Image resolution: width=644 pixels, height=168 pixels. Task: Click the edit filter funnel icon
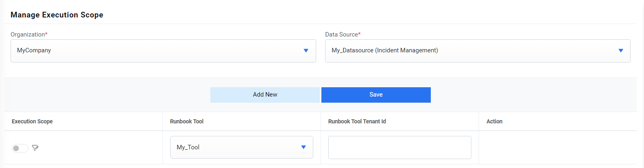click(x=35, y=148)
